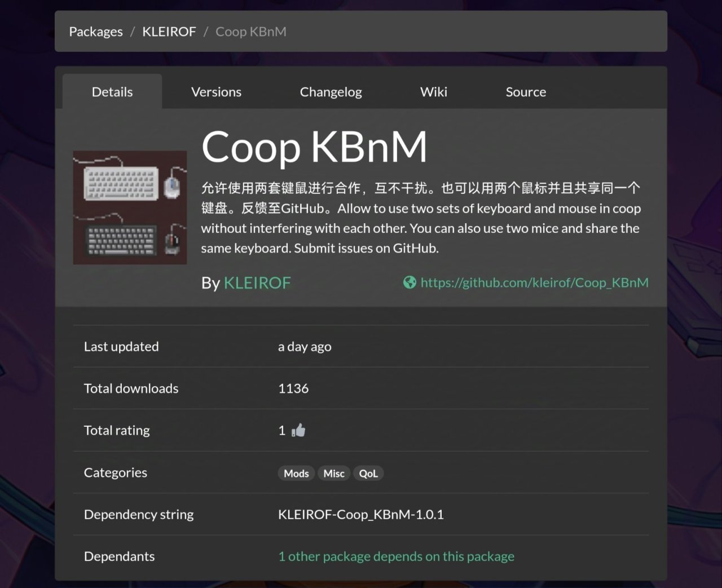
Task: Click the "Dependants" label
Action: pos(119,556)
